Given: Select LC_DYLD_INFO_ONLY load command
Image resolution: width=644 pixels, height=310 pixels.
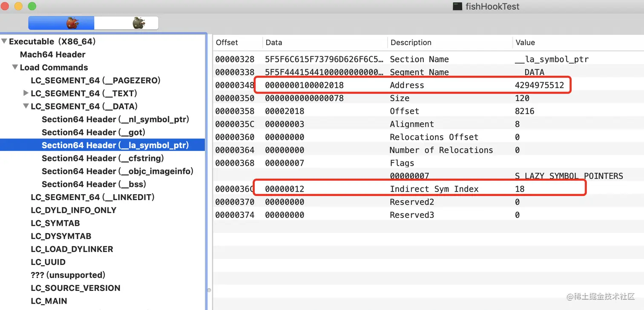Looking at the screenshot, I should tap(73, 210).
